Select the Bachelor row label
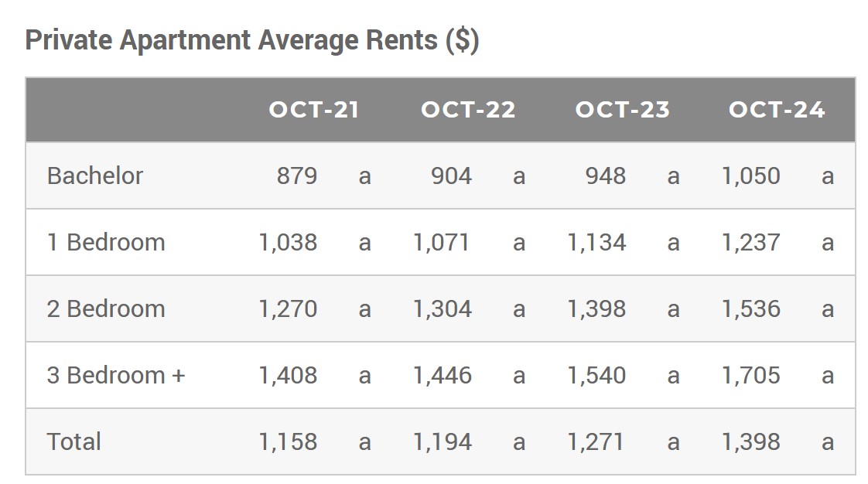868x484 pixels. tap(95, 176)
